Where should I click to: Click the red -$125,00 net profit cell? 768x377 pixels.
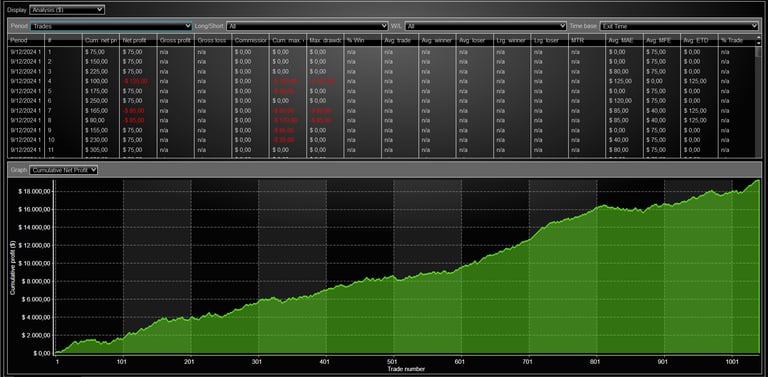pos(136,81)
